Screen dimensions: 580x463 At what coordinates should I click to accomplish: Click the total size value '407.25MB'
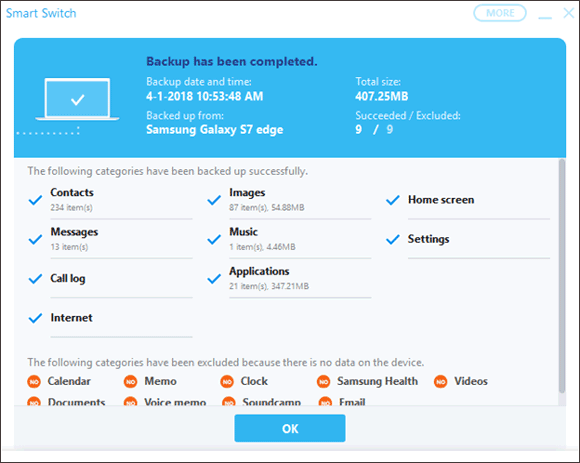coord(381,97)
